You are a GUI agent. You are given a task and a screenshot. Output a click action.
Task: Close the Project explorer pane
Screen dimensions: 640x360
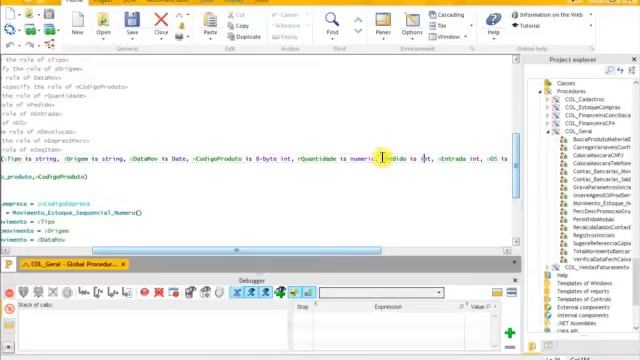[634, 60]
